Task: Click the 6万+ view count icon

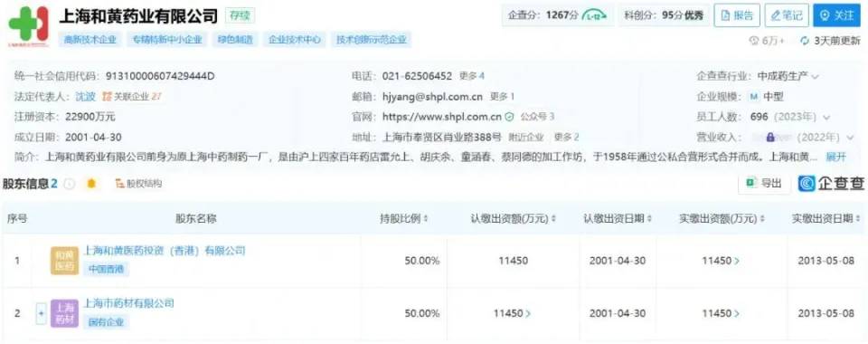Action: point(753,41)
